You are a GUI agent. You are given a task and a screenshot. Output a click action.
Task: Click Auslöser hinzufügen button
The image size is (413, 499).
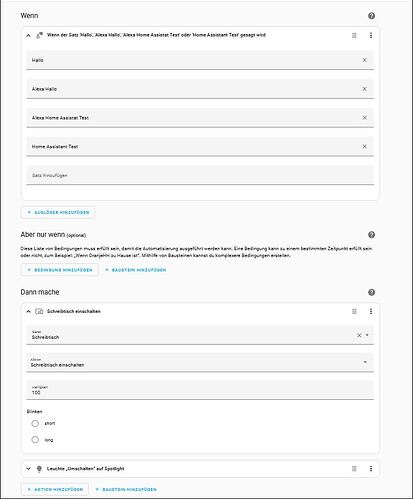pyautogui.click(x=58, y=212)
